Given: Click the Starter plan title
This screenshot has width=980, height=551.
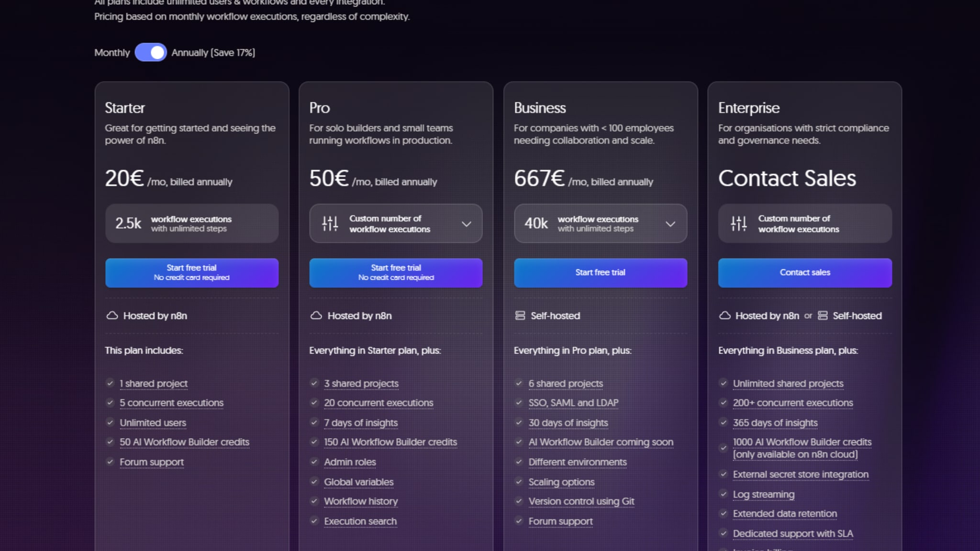Looking at the screenshot, I should [x=124, y=108].
